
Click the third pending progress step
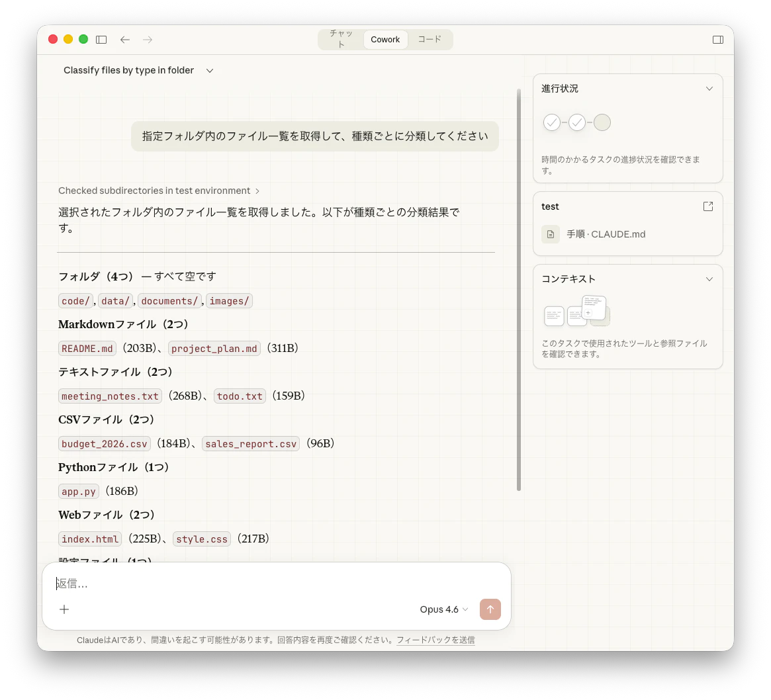[602, 122]
